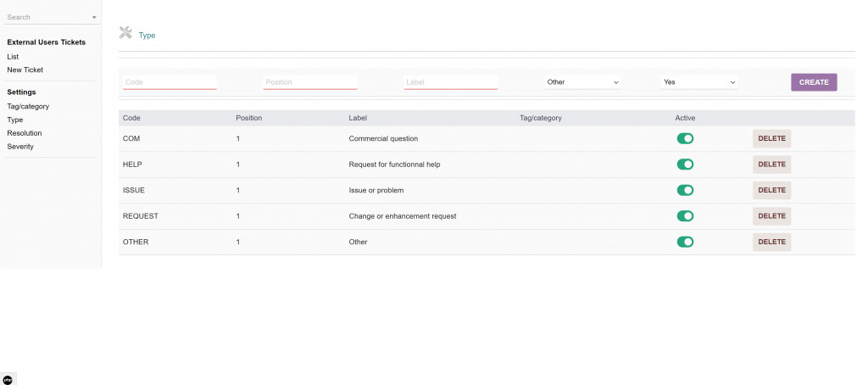The width and height of the screenshot is (868, 385).
Task: Click the REQUEST code cell
Action: 141,216
